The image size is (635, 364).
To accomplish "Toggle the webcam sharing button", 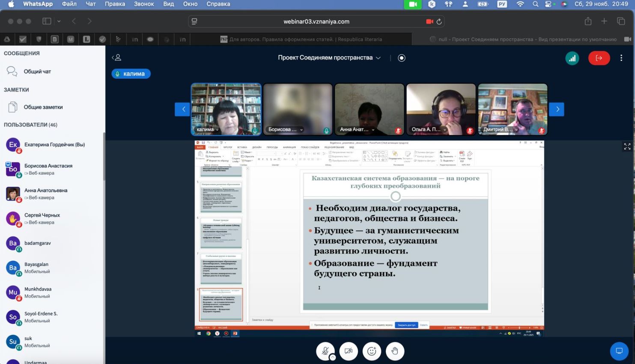I will tap(349, 351).
